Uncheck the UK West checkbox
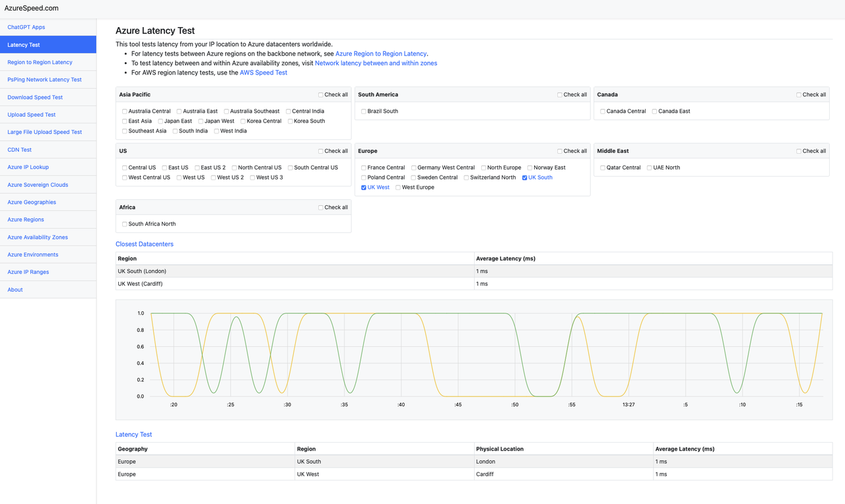Image resolution: width=845 pixels, height=504 pixels. (x=364, y=187)
